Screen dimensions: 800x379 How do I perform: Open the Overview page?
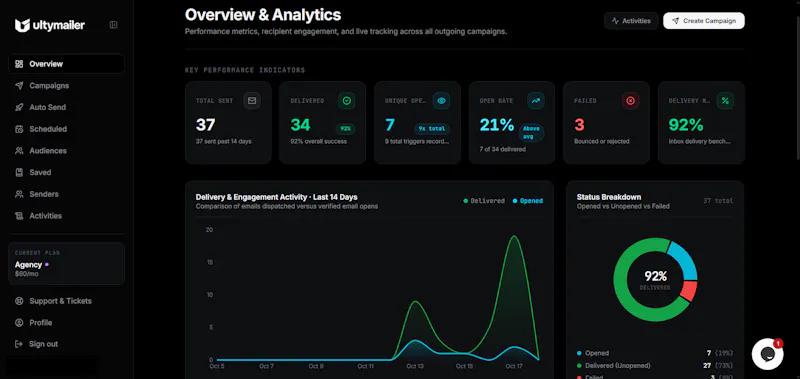(x=66, y=64)
